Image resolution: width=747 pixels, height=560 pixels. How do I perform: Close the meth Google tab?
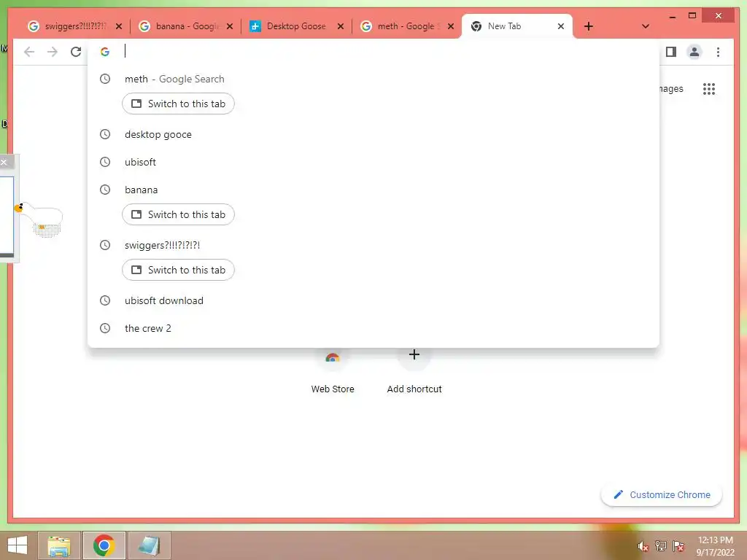point(451,26)
